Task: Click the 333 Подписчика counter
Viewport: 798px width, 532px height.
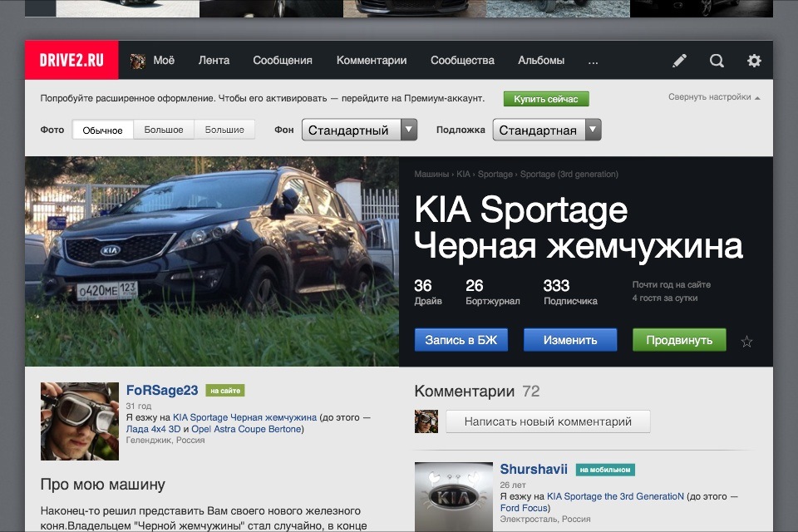Action: pyautogui.click(x=570, y=292)
